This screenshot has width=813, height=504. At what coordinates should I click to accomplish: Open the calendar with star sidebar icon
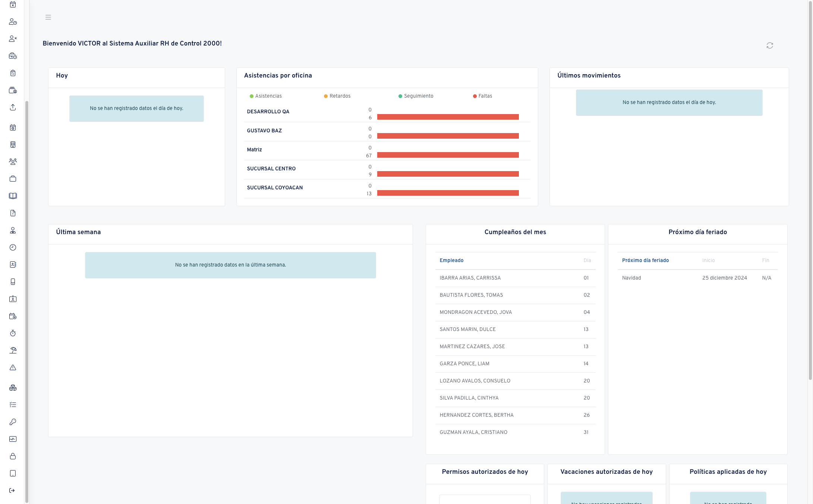(13, 127)
